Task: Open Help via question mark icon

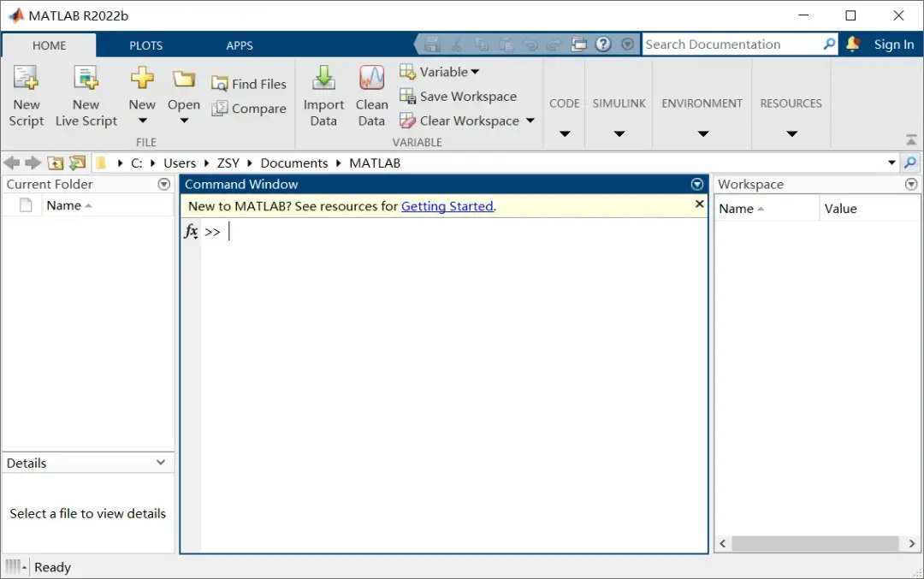Action: [603, 44]
